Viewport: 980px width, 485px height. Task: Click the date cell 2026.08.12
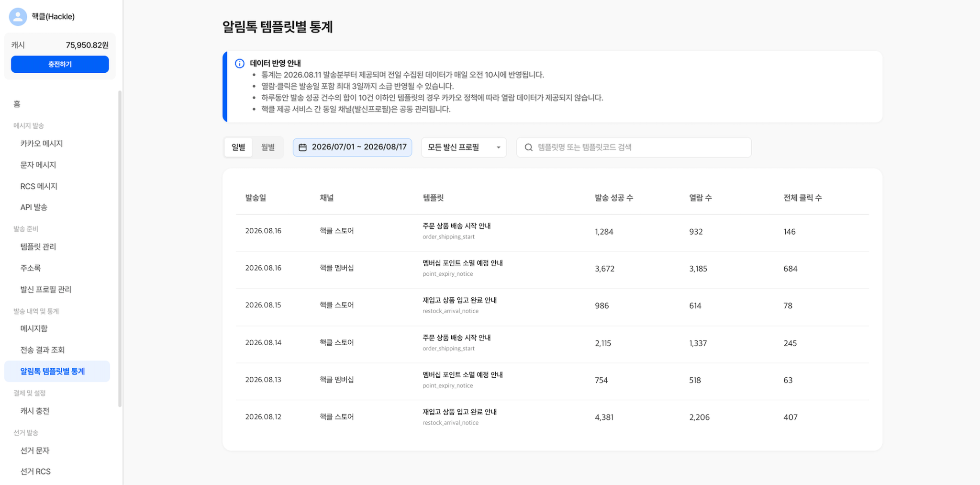[x=263, y=417]
